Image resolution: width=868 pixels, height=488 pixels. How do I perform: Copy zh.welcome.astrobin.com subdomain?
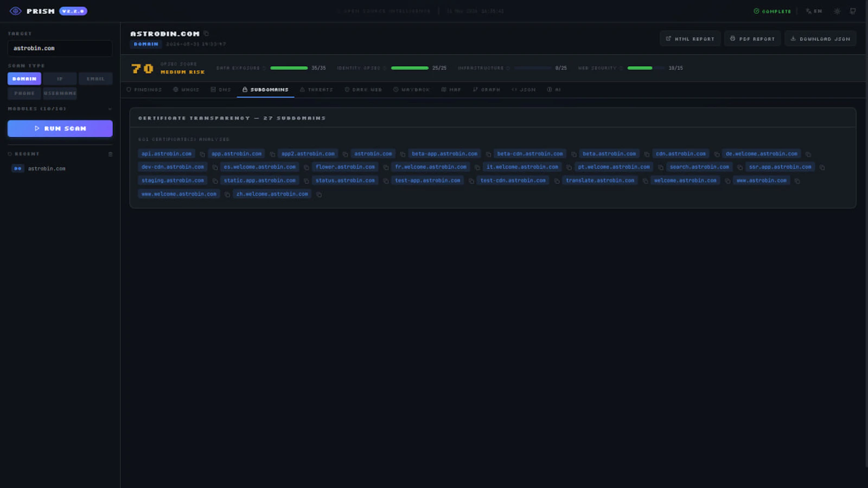(319, 195)
